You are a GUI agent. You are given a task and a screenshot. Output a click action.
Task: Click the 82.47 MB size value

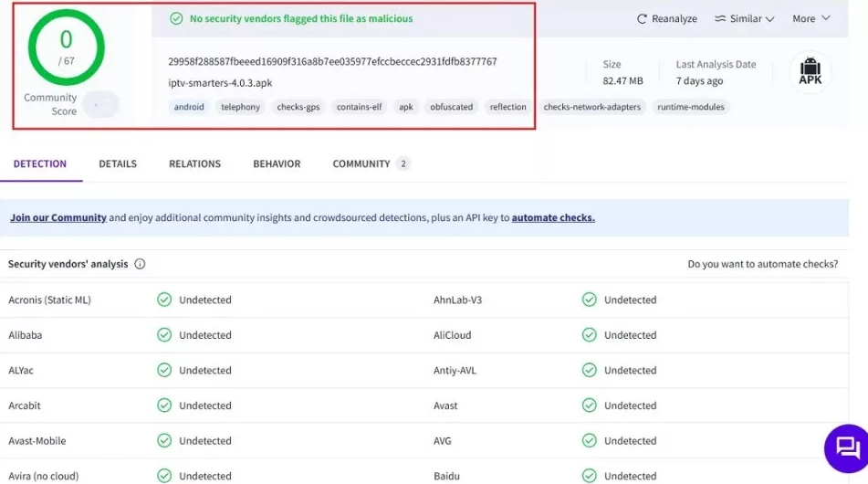(622, 81)
